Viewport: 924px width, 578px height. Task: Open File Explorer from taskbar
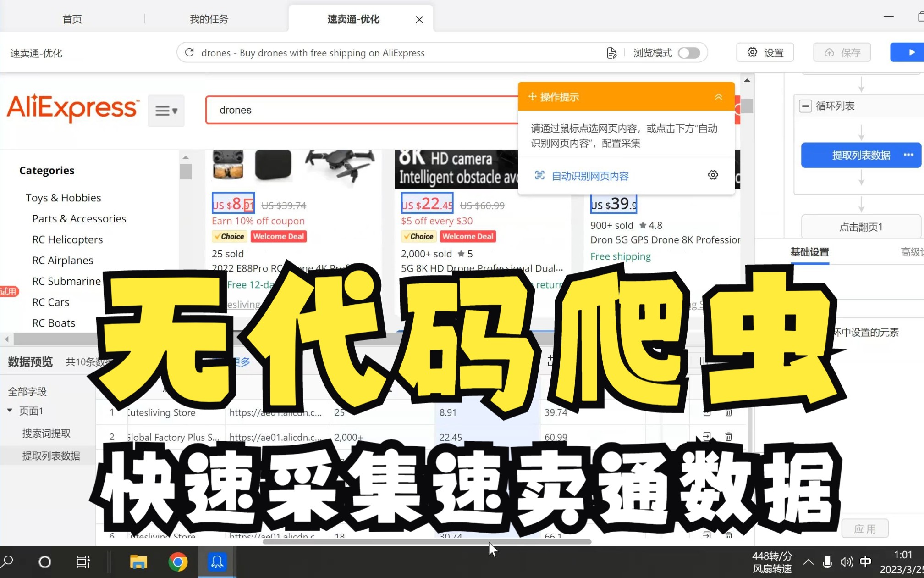(138, 561)
